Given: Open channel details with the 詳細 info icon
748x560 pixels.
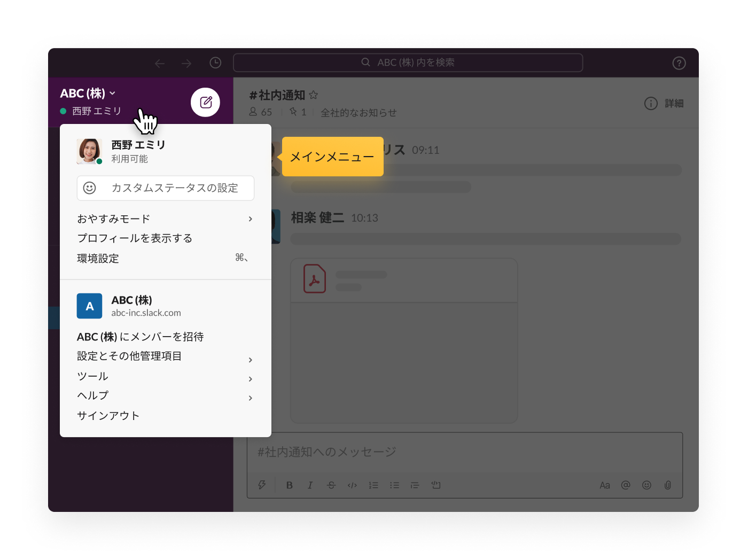Looking at the screenshot, I should click(651, 103).
